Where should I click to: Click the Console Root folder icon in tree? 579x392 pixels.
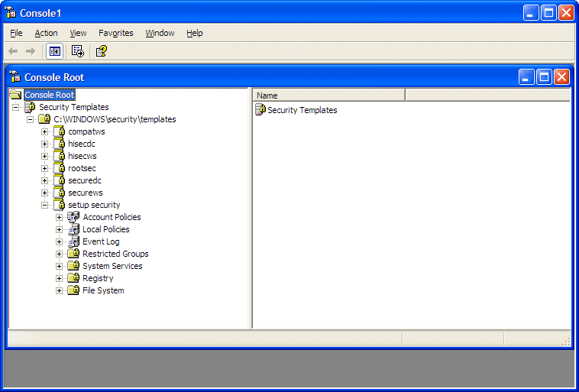(x=16, y=95)
